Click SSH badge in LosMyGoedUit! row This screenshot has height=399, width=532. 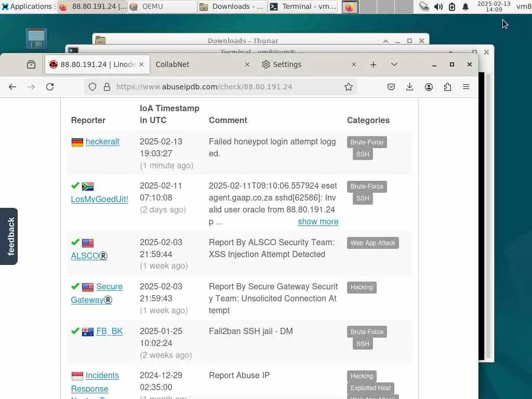pyautogui.click(x=363, y=198)
